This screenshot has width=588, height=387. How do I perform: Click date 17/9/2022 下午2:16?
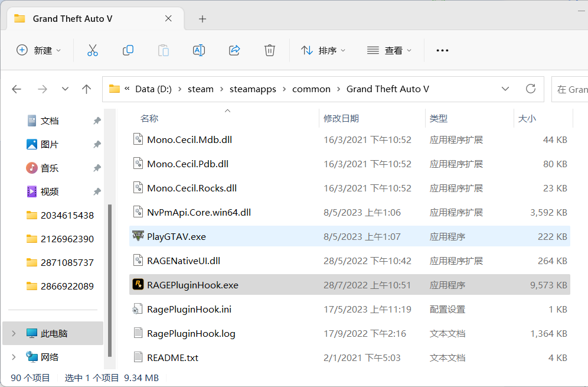[364, 334]
